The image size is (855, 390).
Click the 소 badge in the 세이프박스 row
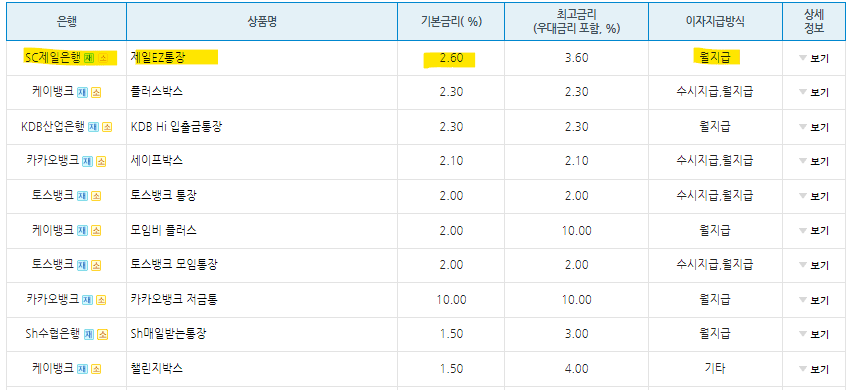point(101,161)
